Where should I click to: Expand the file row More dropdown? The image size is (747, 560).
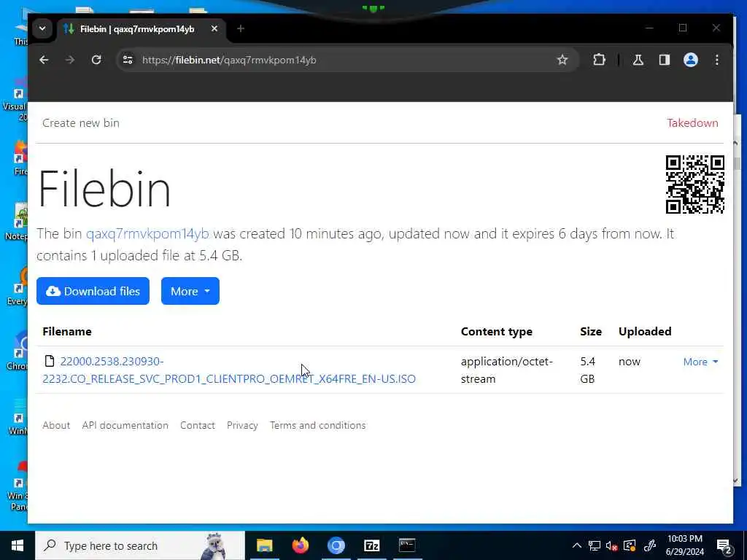700,362
